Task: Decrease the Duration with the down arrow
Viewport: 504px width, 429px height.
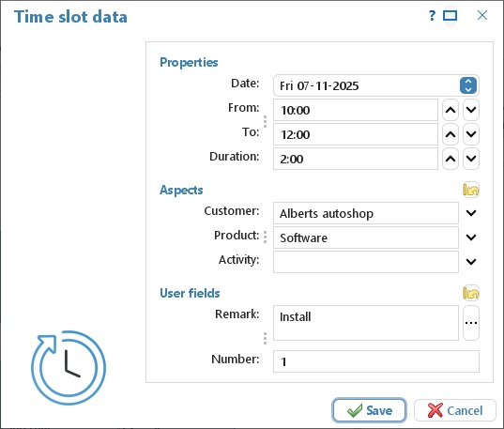Action: click(x=471, y=159)
